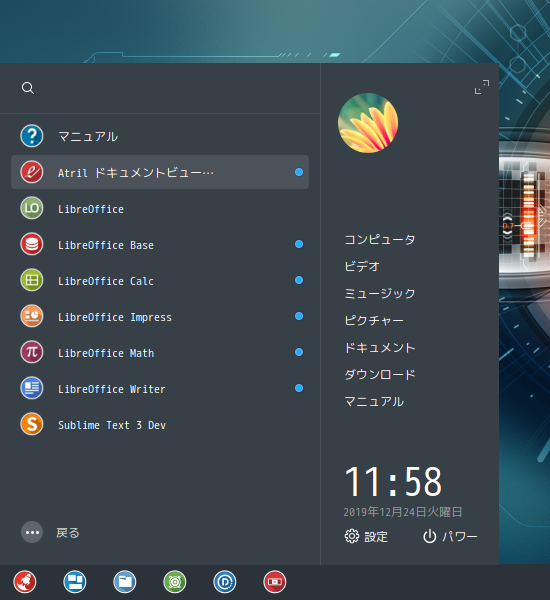Select LibreOffice Math text label
The height and width of the screenshot is (600, 550).
tap(106, 353)
